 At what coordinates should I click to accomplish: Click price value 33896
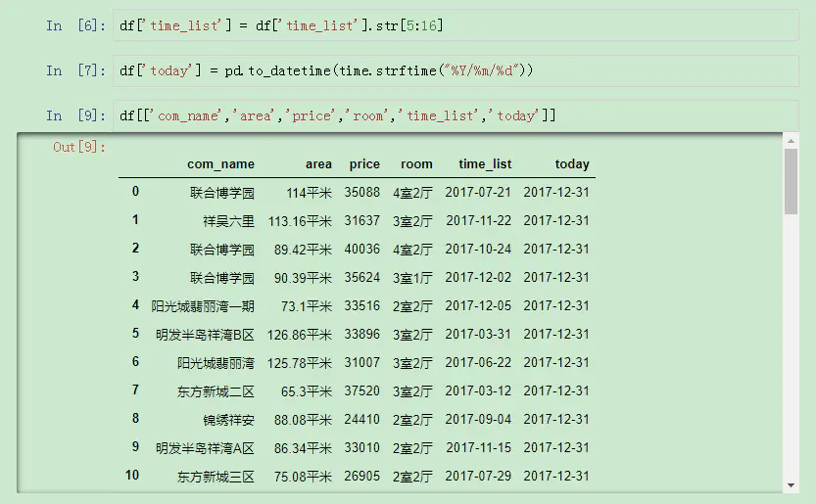(x=361, y=334)
